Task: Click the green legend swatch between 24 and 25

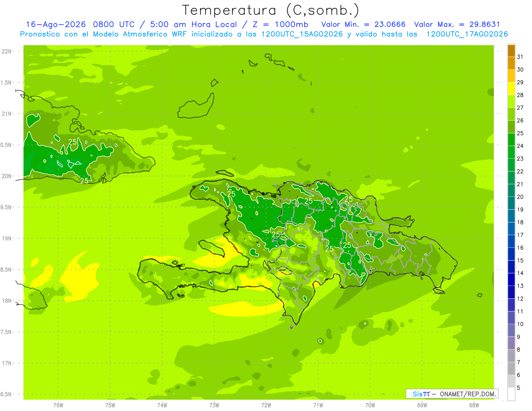Action: click(512, 140)
